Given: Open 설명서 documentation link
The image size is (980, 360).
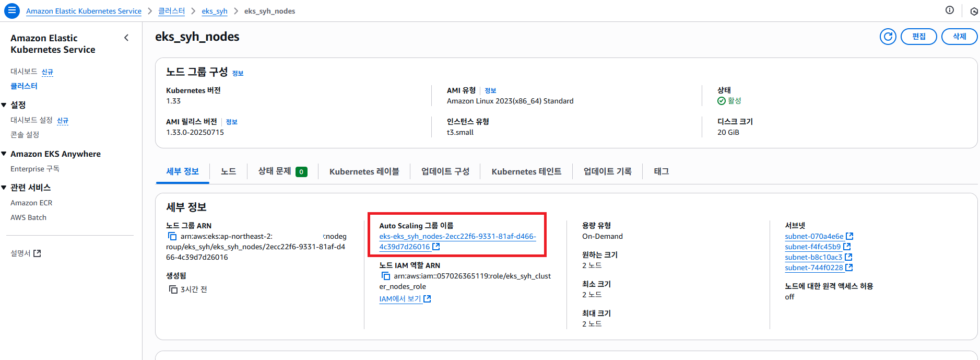Looking at the screenshot, I should tap(21, 253).
